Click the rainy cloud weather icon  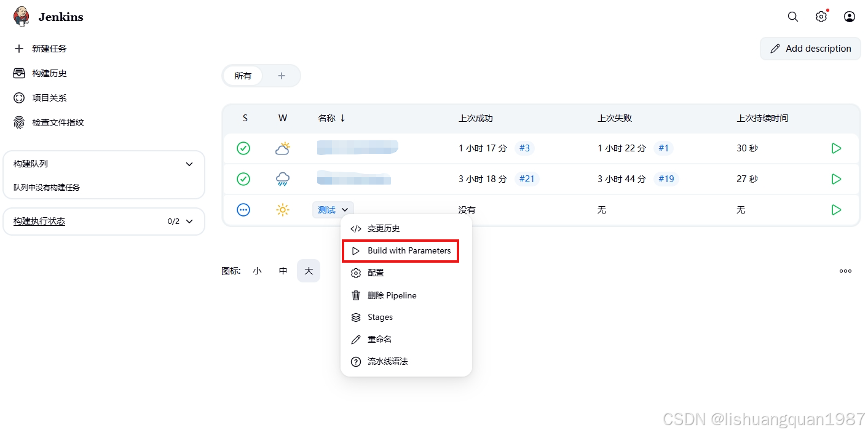click(283, 179)
